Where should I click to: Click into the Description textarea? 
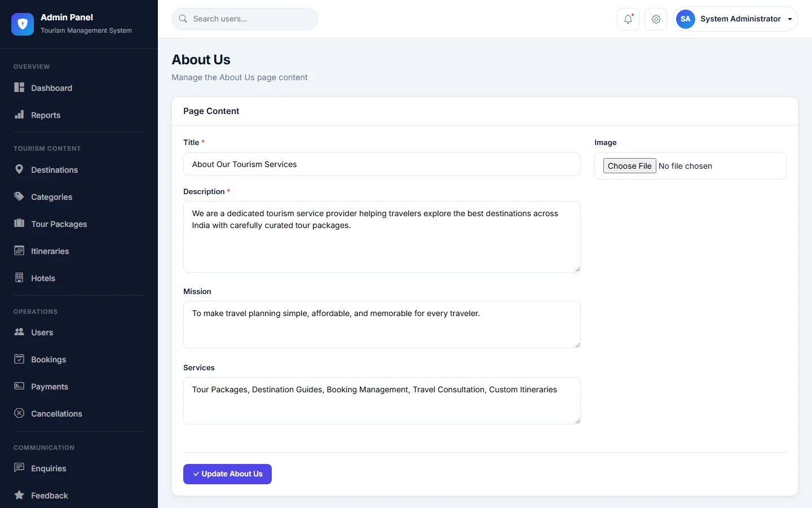click(382, 237)
